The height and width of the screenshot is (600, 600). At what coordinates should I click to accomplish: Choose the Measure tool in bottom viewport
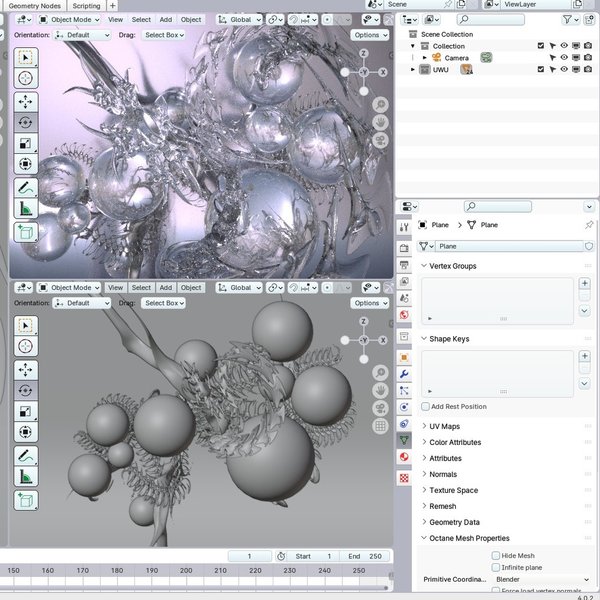tap(25, 477)
